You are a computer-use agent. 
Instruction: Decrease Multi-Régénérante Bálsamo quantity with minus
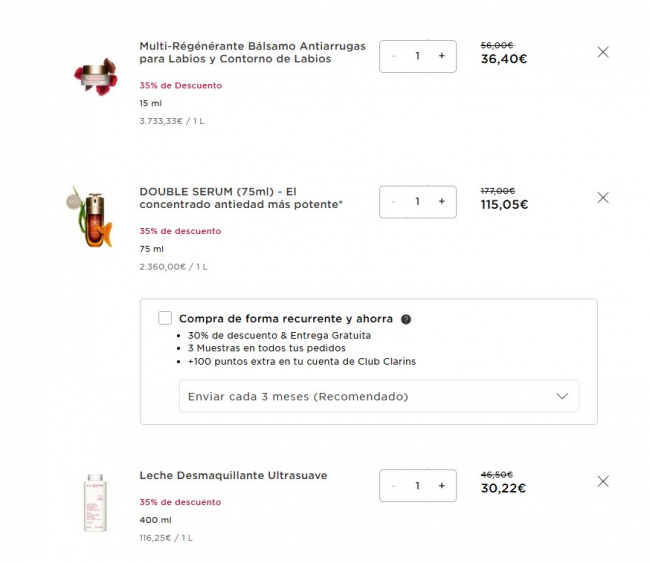tap(394, 56)
